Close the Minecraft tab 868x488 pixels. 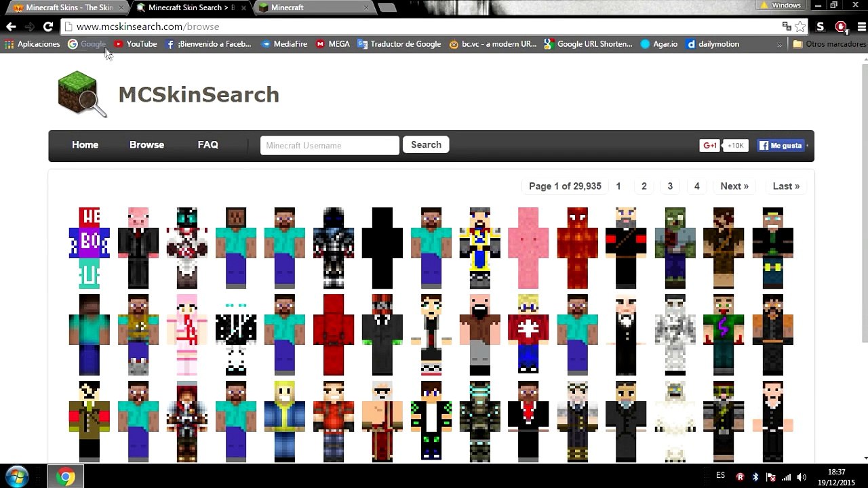coord(366,7)
